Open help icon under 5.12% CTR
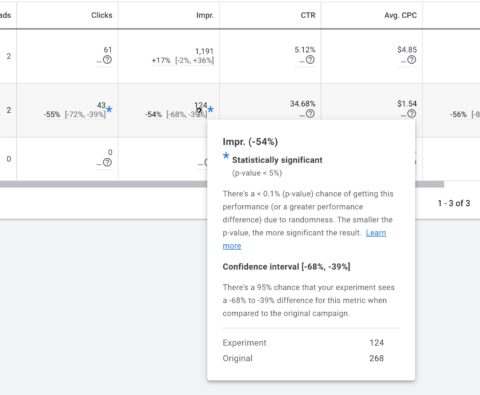This screenshot has height=395, width=480. tap(310, 60)
